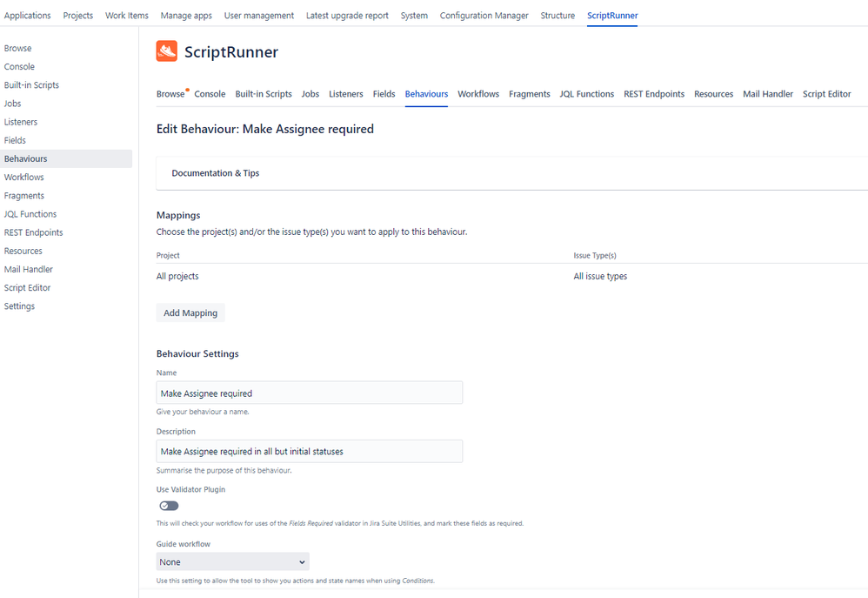Image resolution: width=868 pixels, height=598 pixels.
Task: Open Fragments in the left sidebar
Action: click(x=23, y=196)
